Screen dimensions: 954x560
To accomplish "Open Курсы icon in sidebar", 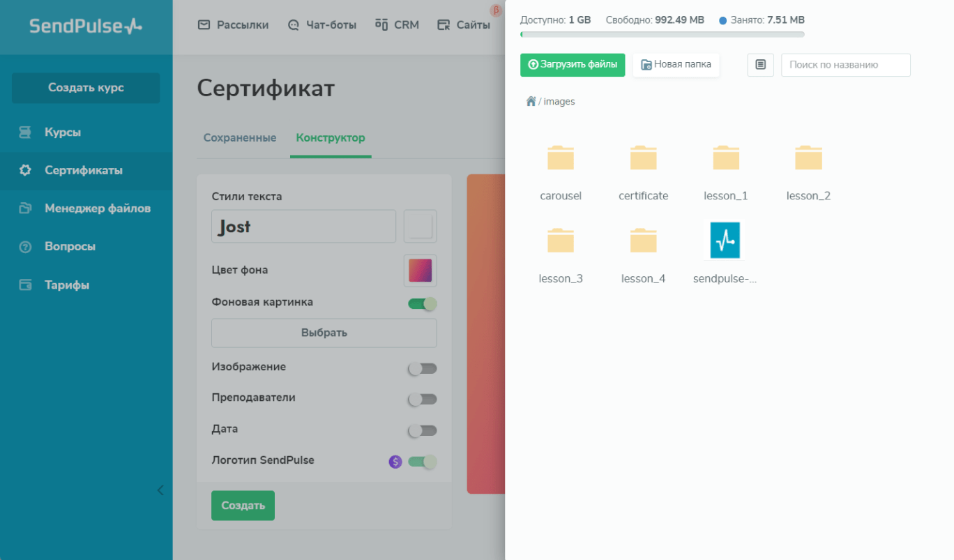I will click(26, 133).
